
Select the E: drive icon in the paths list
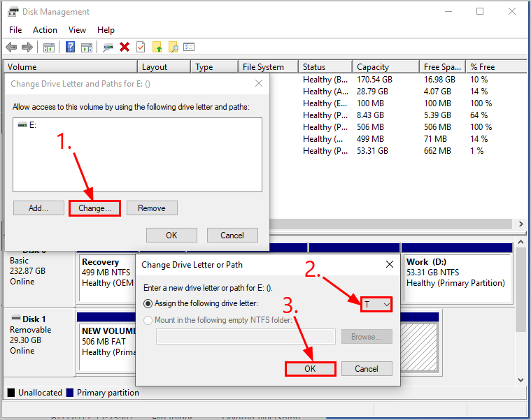[x=22, y=125]
